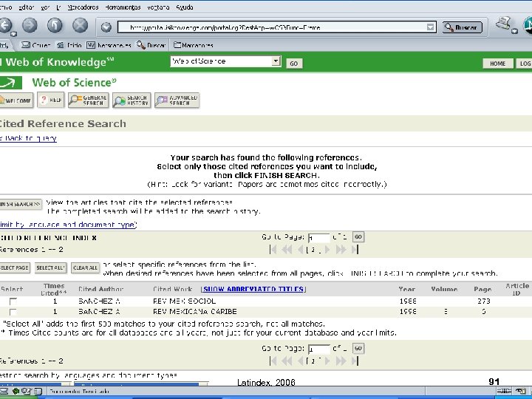Click the SELECT PAGE button
Viewport: 532px width, 399px height.
click(15, 267)
